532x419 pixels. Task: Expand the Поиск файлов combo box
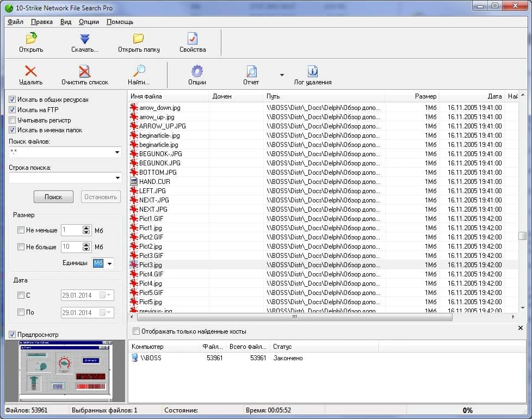tap(117, 152)
